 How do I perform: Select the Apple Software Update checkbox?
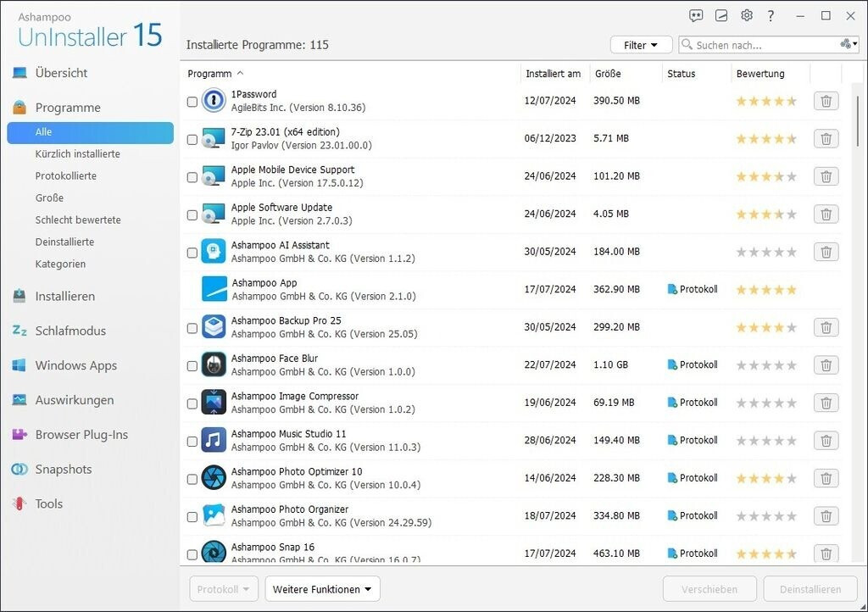click(x=192, y=214)
